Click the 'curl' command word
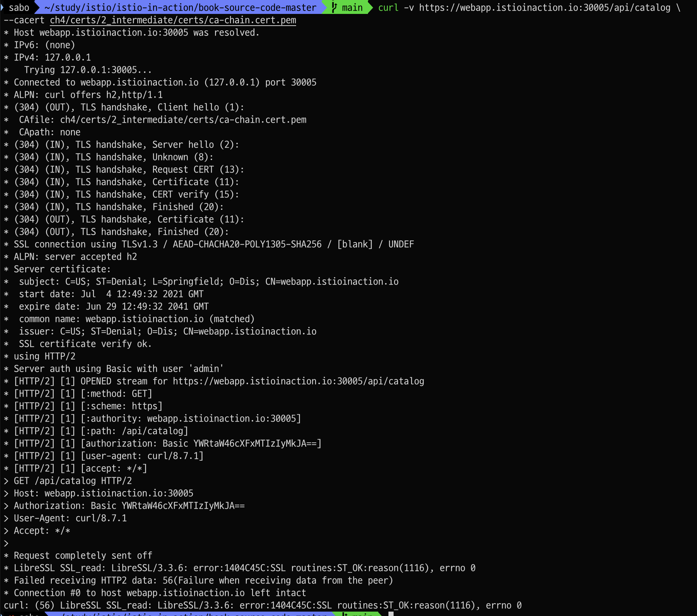Image resolution: width=697 pixels, height=616 pixels. [388, 7]
